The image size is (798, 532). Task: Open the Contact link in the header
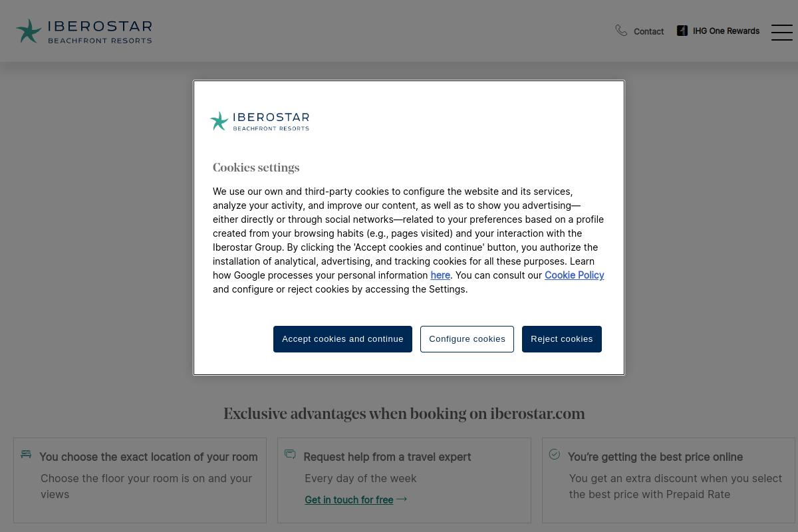648,31
